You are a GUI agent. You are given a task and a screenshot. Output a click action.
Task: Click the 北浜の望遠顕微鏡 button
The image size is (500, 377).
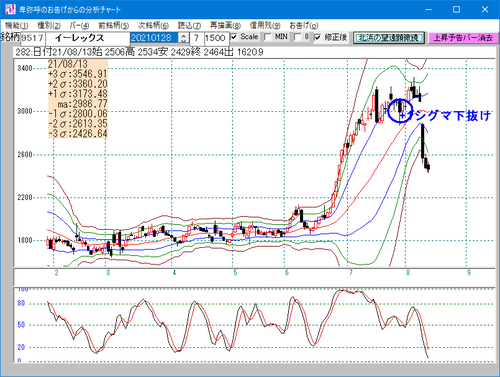coord(389,38)
